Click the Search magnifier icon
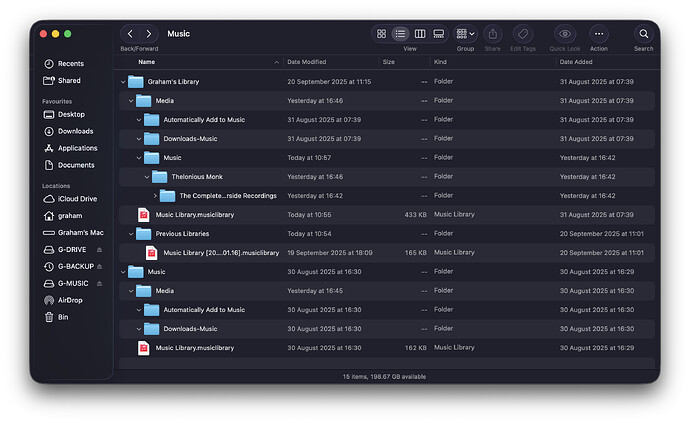 tap(643, 34)
